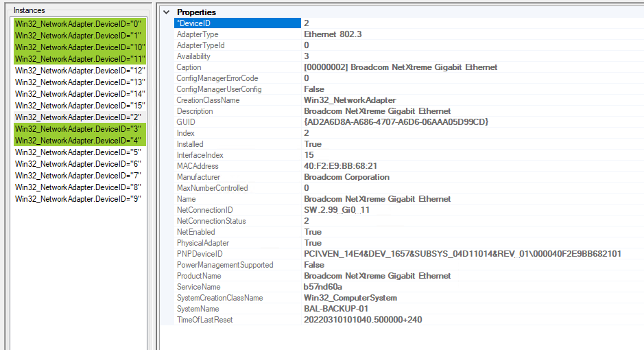Viewport: 644px width, 350px height.
Task: Click the Win32_ComputerSystem value
Action: point(350,298)
